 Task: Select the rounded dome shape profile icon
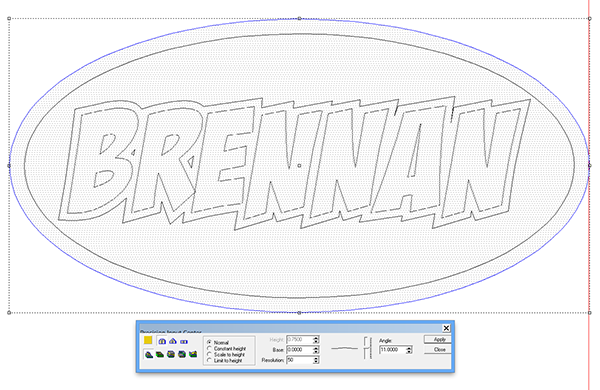point(162,341)
